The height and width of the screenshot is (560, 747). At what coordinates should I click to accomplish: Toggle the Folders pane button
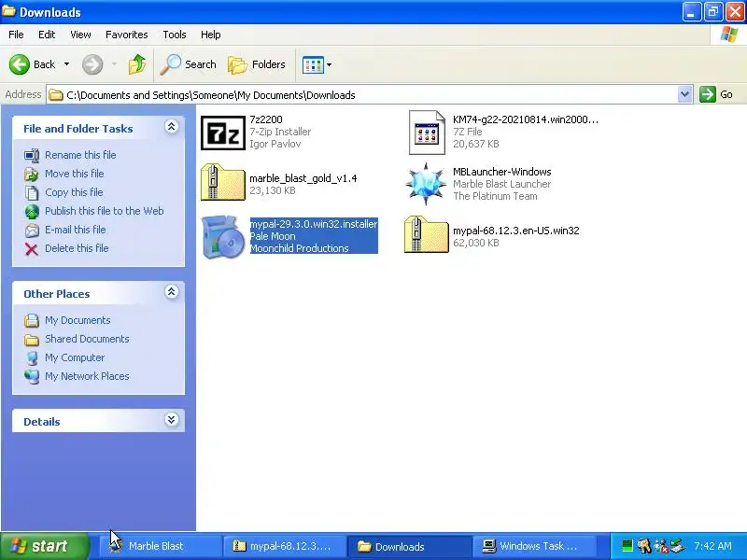[257, 64]
